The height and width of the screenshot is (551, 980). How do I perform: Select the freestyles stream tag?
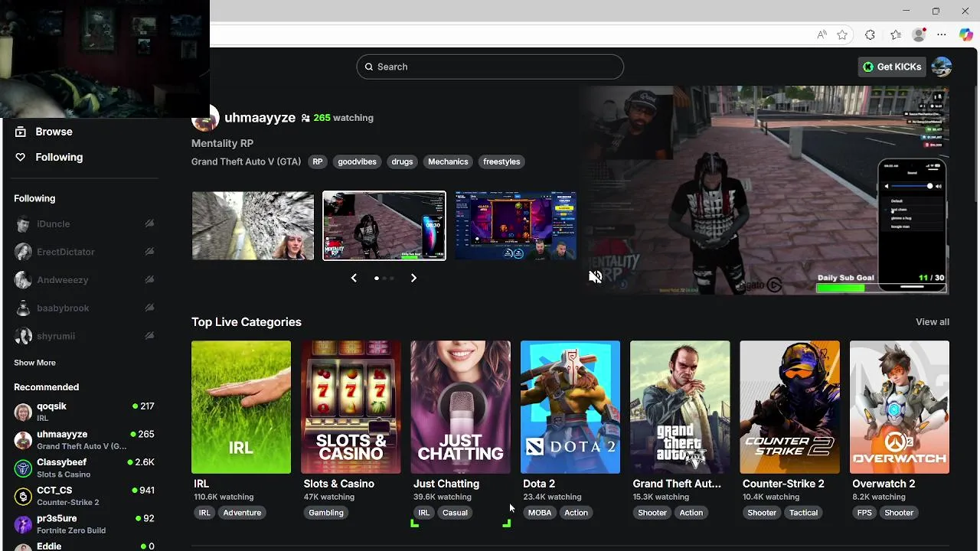coord(501,161)
